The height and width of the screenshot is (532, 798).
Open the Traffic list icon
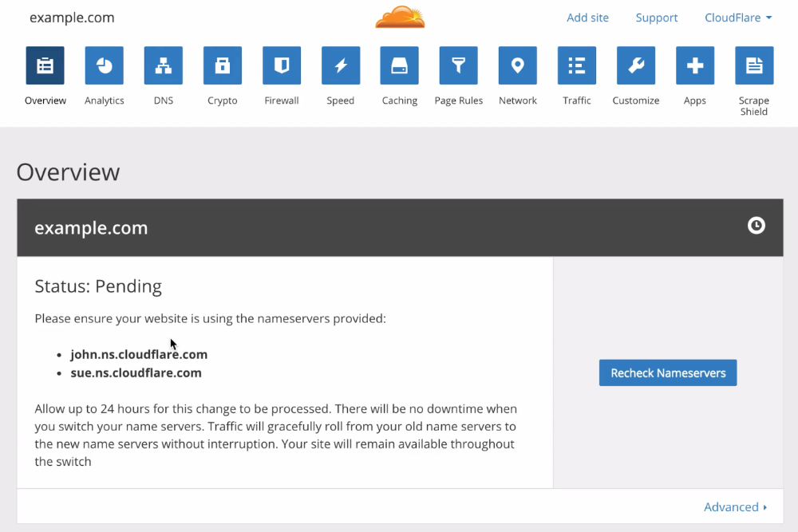click(x=577, y=65)
